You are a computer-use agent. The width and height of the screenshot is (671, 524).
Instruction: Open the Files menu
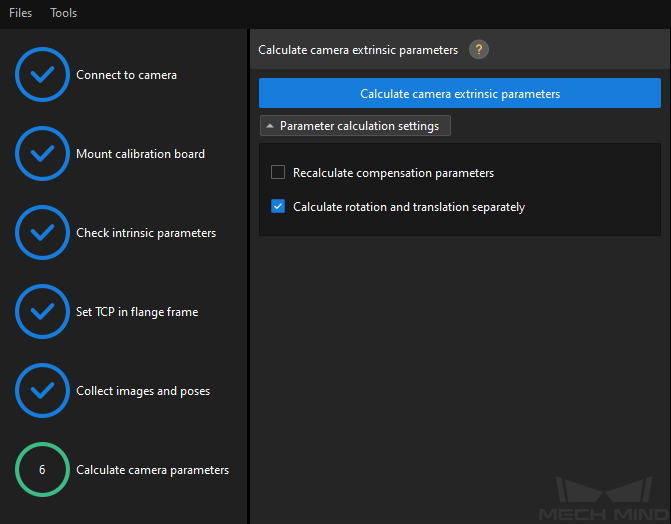click(x=21, y=13)
